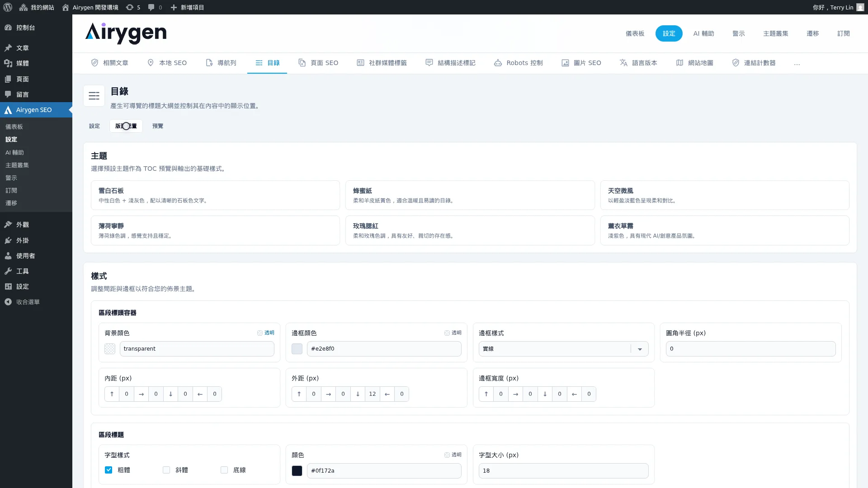Switch to 相關文章 tab
This screenshot has height=488, width=868.
(x=110, y=63)
